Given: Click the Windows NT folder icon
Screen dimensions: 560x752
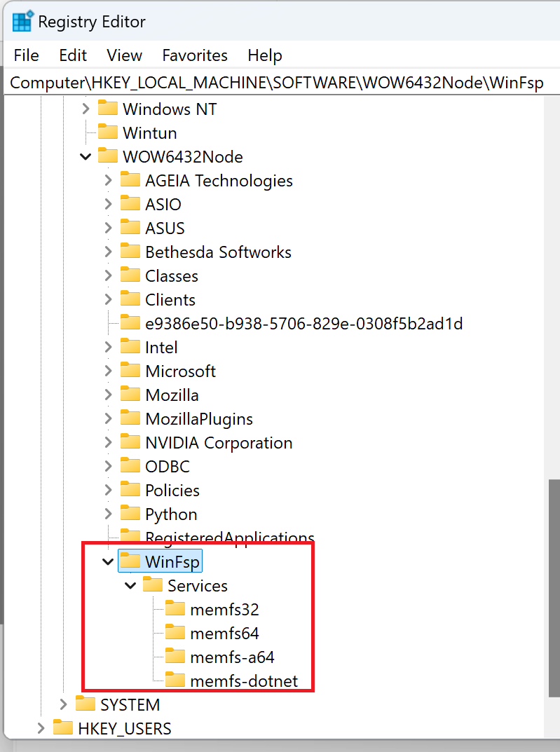Looking at the screenshot, I should pos(108,108).
